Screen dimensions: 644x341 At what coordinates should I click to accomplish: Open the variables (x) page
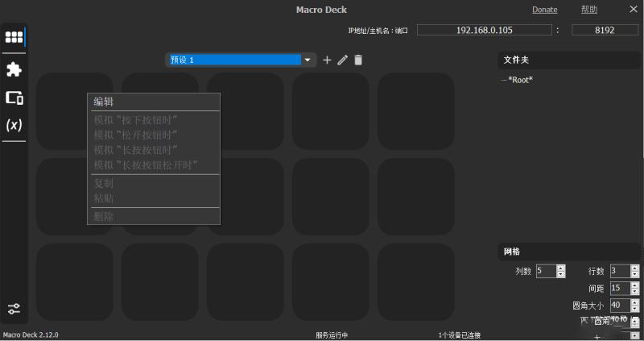(x=14, y=125)
